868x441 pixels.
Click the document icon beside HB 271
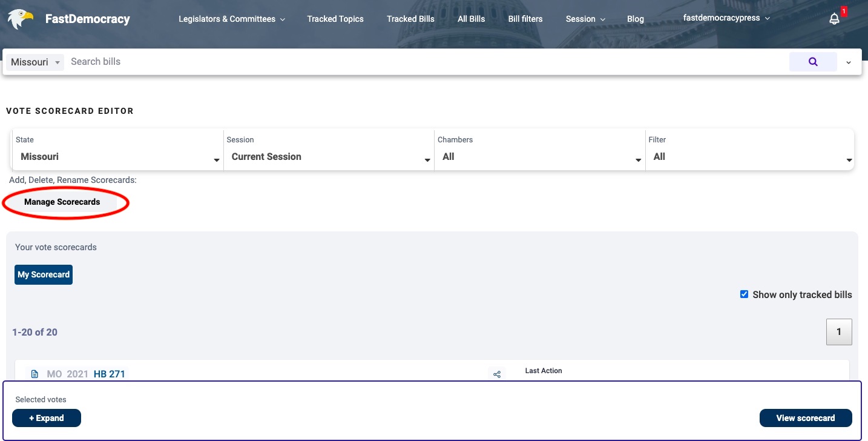pos(35,374)
